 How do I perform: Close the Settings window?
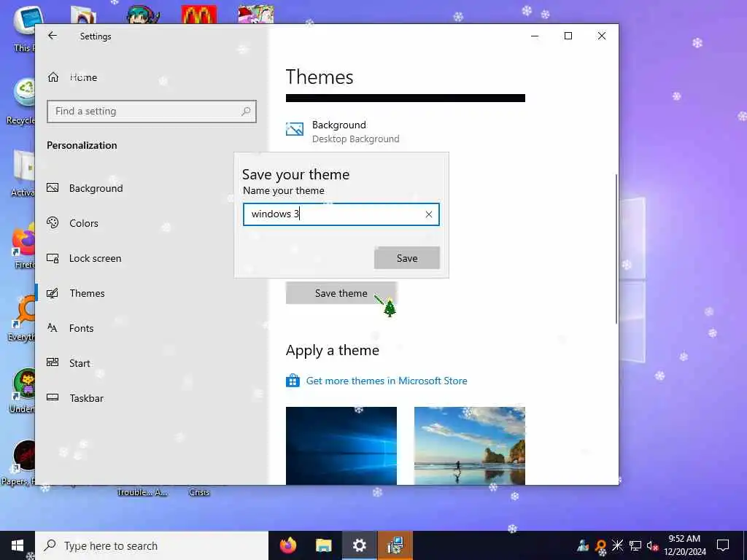pos(602,36)
